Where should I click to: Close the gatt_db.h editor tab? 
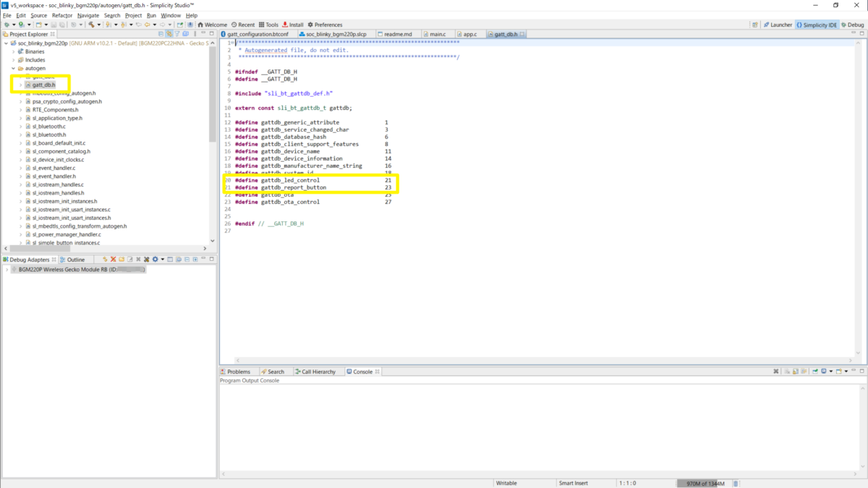tap(522, 34)
